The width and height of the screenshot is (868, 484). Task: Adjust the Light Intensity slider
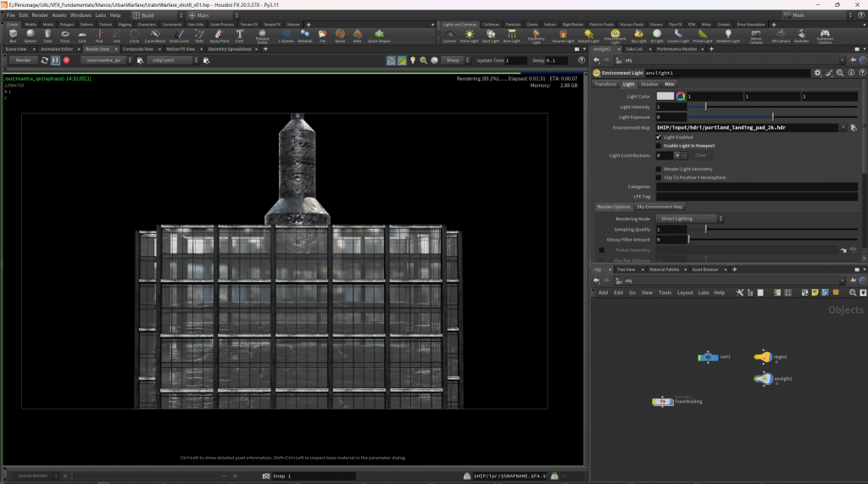point(773,107)
